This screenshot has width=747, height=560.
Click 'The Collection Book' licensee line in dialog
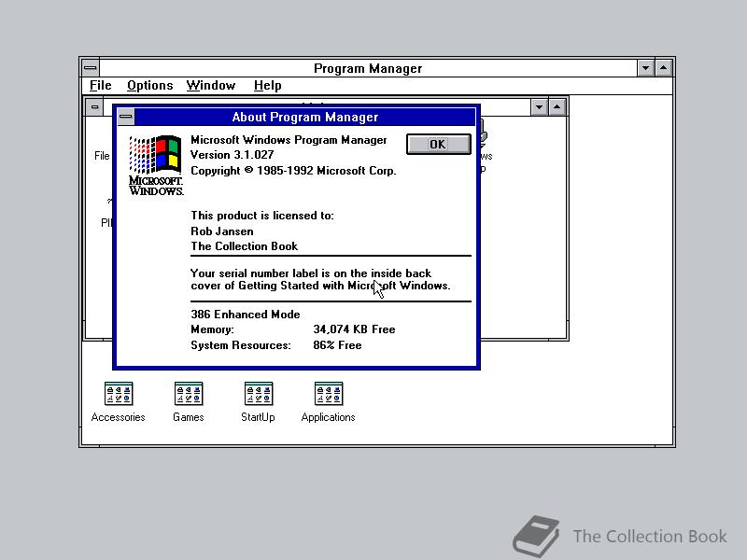pos(244,246)
